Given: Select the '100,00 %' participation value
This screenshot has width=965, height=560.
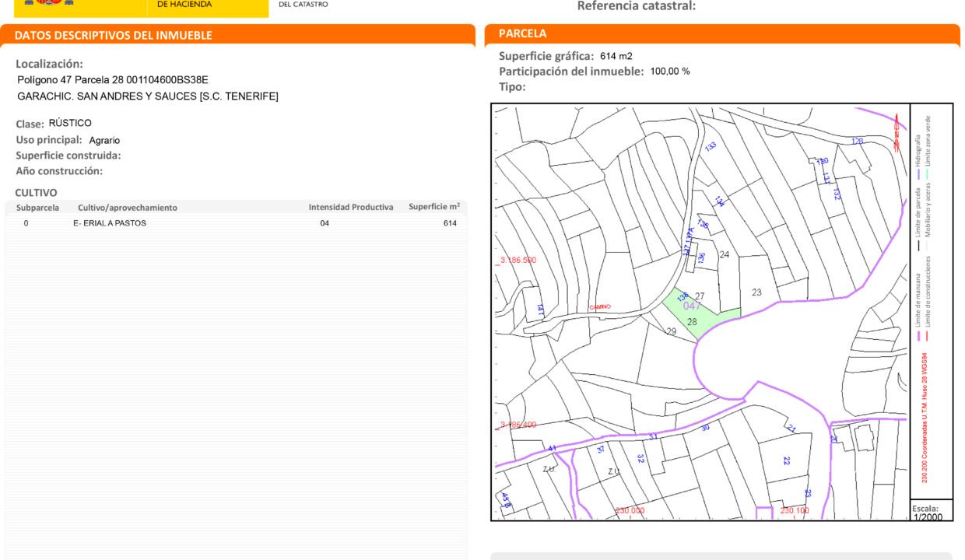Looking at the screenshot, I should click(670, 72).
